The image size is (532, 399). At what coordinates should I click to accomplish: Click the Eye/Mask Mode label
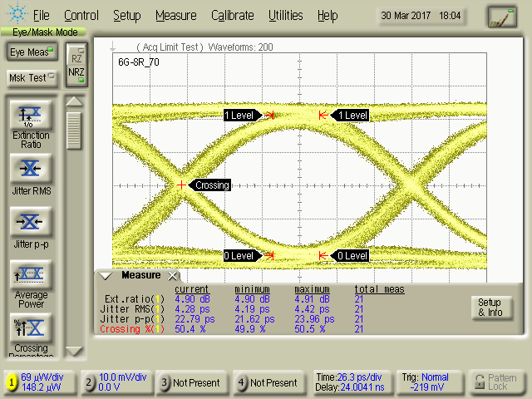pos(45,32)
